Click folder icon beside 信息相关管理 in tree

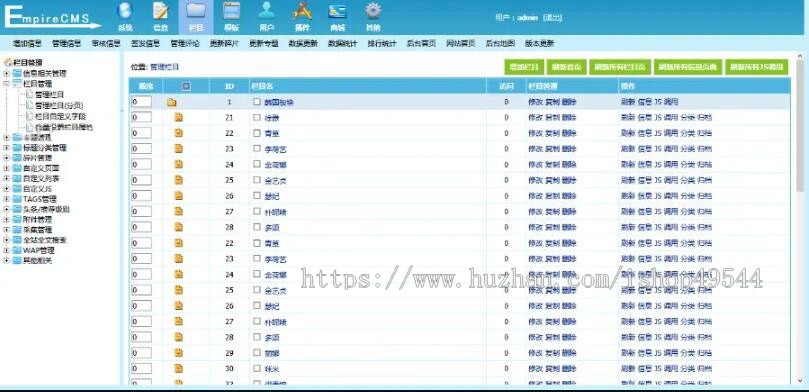pyautogui.click(x=17, y=74)
